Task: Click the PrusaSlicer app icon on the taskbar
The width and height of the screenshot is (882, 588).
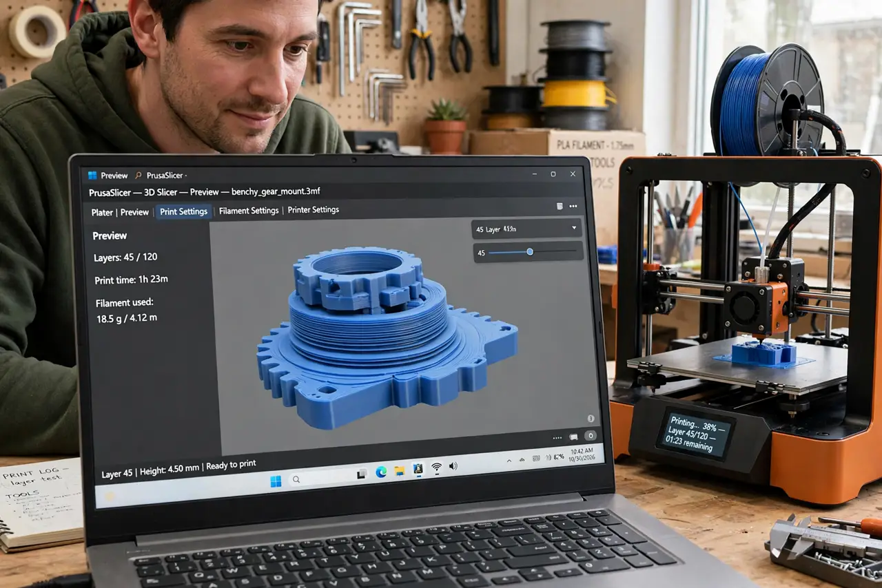Action: 418,470
